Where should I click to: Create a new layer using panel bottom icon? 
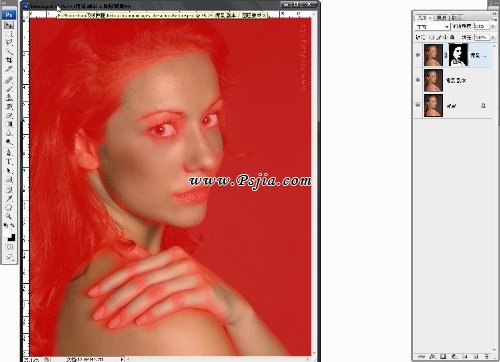pos(476,356)
